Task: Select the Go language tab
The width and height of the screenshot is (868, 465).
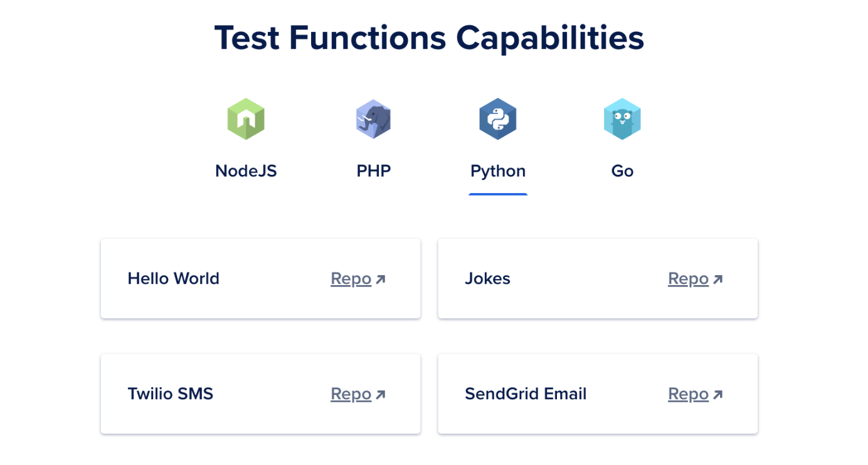Action: [622, 170]
